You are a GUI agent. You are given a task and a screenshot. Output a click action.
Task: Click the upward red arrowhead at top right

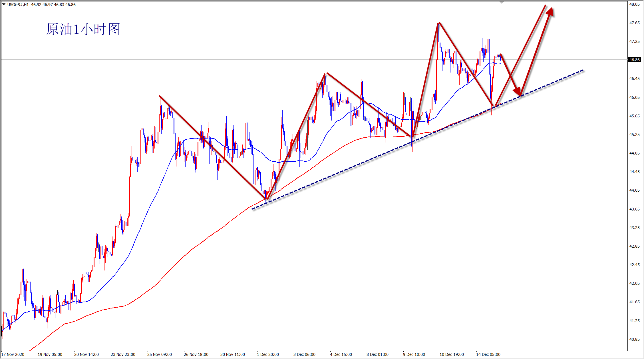(x=550, y=12)
